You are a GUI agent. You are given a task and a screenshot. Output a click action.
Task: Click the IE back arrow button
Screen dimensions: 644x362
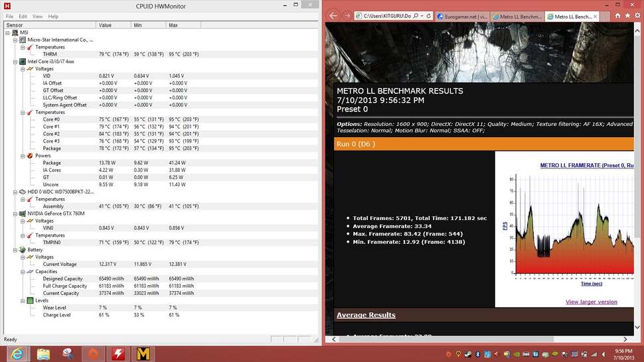pos(334,16)
